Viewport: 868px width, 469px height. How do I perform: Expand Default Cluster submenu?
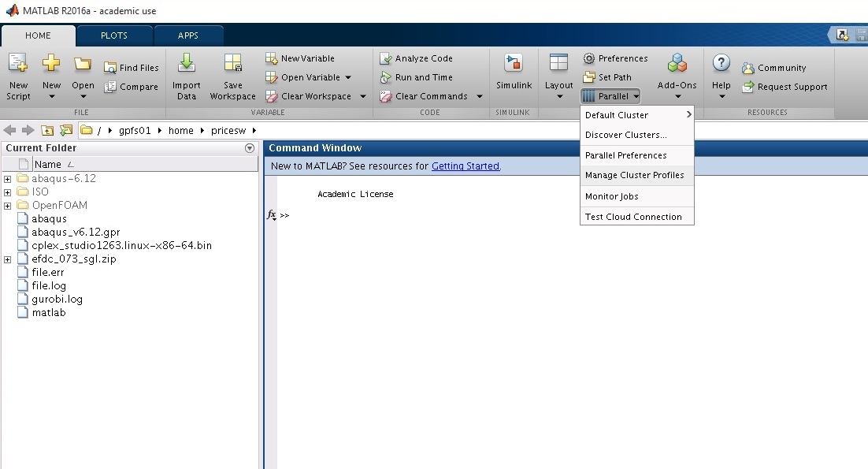[636, 115]
